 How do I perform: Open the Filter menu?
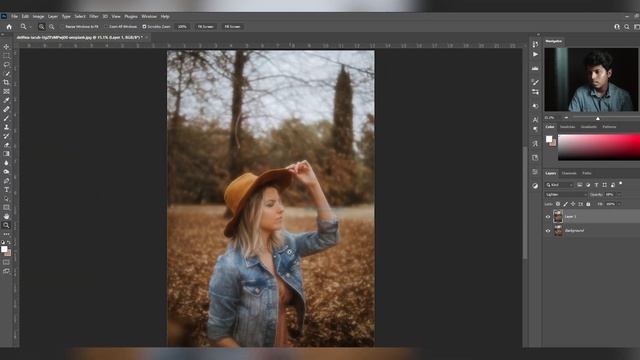click(x=94, y=16)
